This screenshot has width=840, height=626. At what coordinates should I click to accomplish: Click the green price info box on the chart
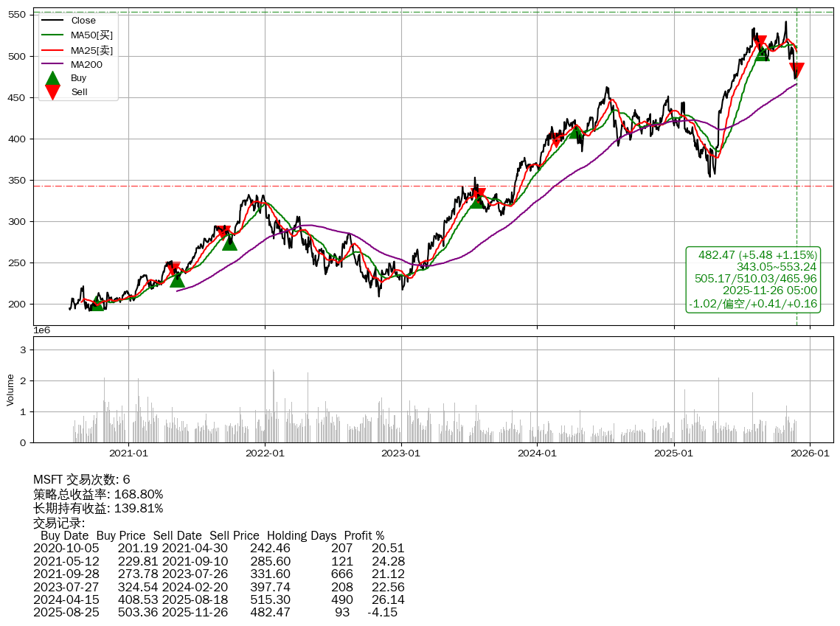[x=753, y=279]
